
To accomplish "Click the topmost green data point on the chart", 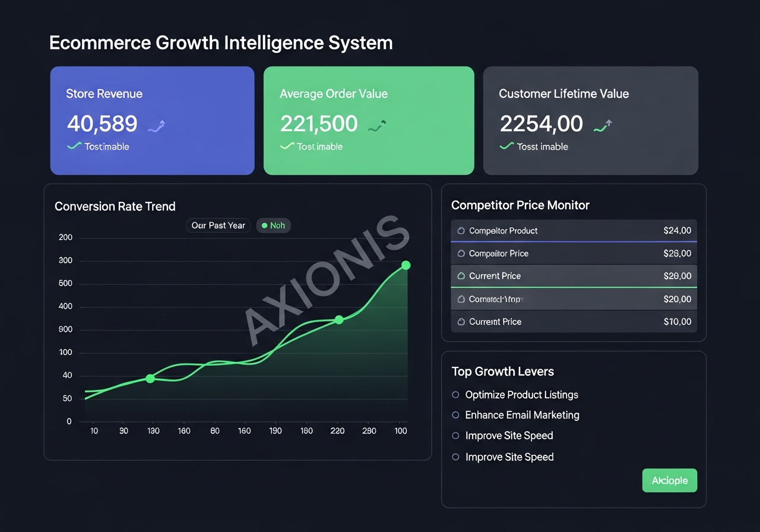I will pos(406,265).
